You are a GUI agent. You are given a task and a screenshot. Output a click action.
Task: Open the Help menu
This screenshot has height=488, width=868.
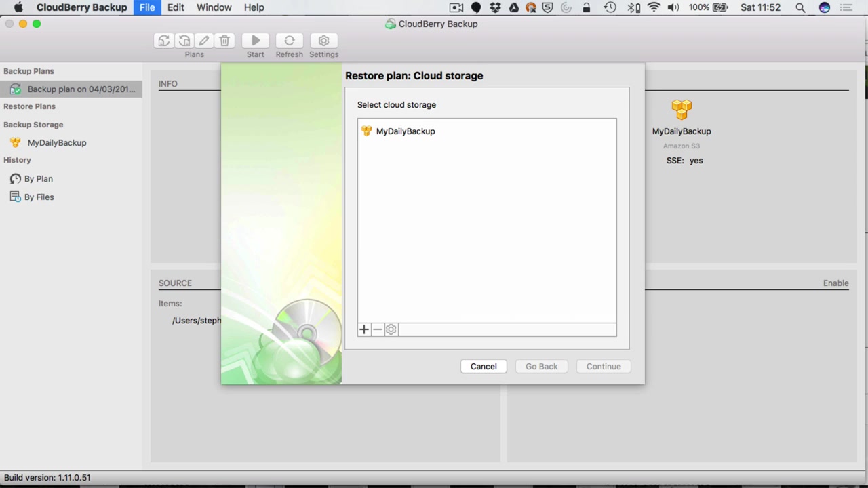(x=254, y=7)
